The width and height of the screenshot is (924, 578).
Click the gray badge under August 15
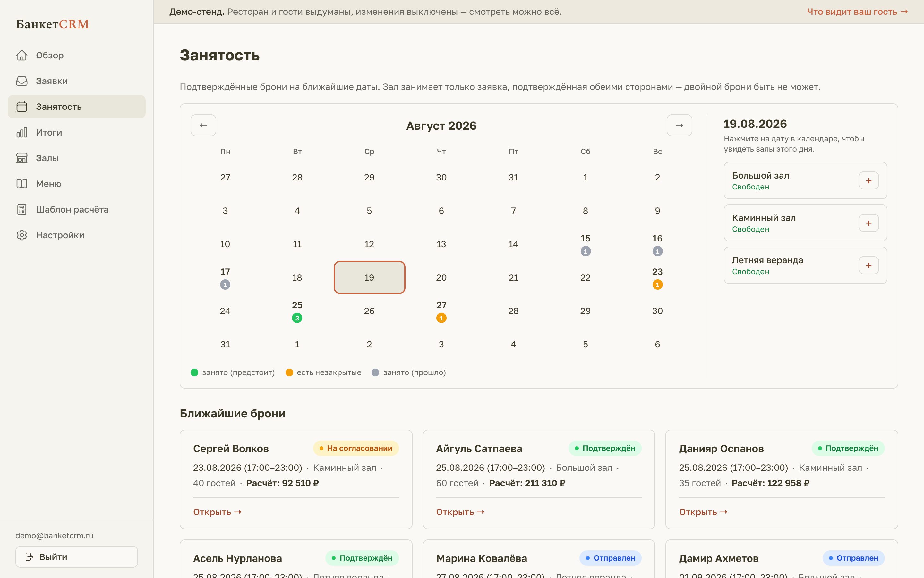(585, 251)
